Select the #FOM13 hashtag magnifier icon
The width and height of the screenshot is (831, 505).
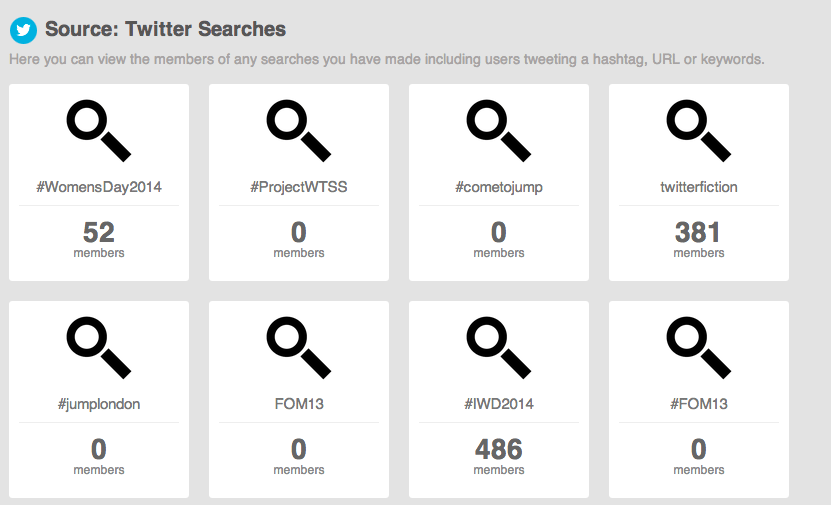point(699,348)
